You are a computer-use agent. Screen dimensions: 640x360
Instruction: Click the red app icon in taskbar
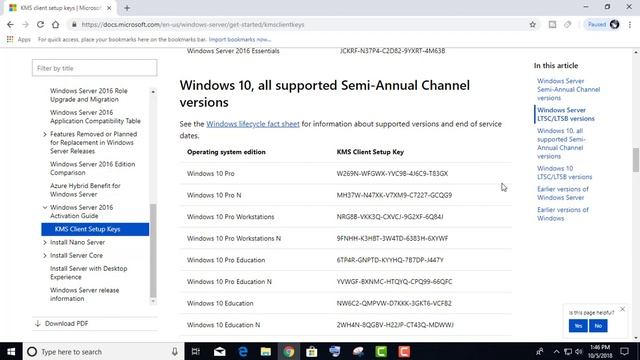click(404, 351)
